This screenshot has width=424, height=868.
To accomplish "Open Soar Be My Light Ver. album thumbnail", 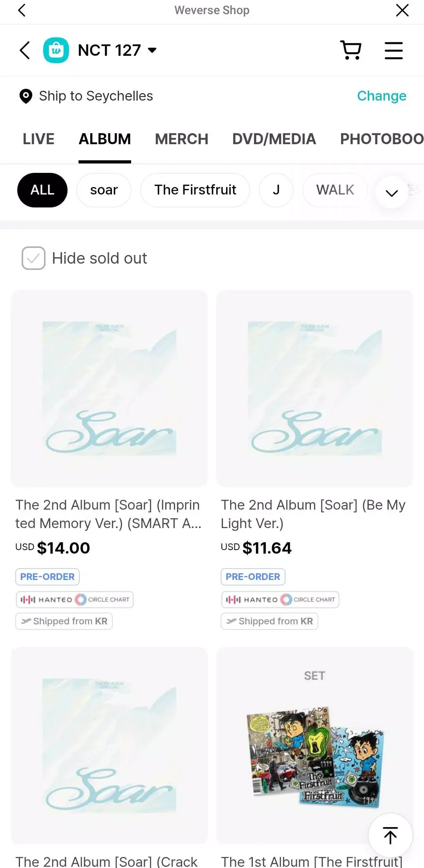I will 314,388.
